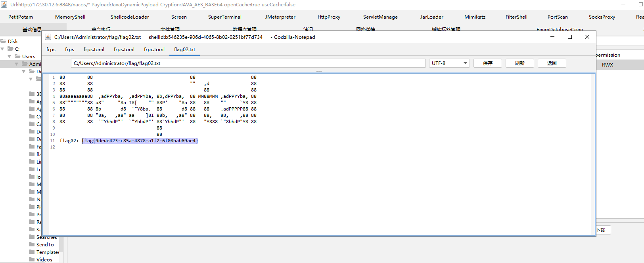The height and width of the screenshot is (263, 644).
Task: Click the Disk root folder icon
Action: point(4,41)
